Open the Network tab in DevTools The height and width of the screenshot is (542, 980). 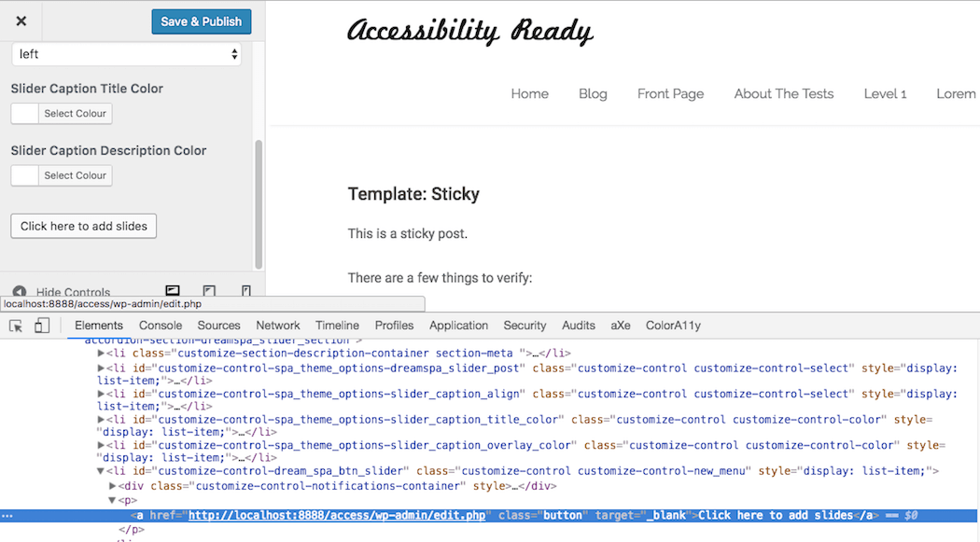pos(278,326)
